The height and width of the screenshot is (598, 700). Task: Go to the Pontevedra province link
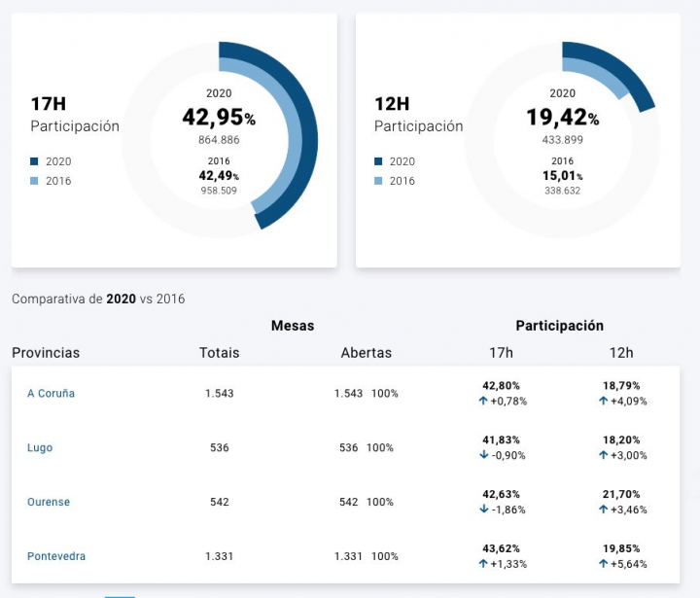point(56,557)
